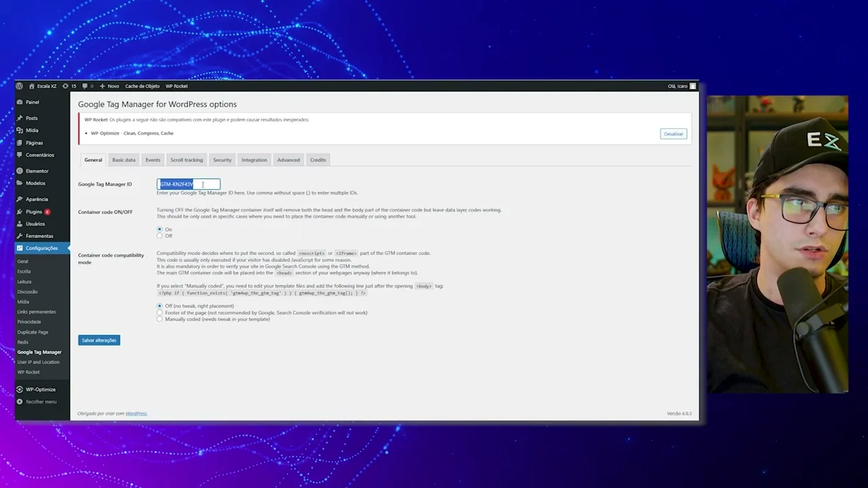Choose Off (no tweak, right placement)
The width and height of the screenshot is (868, 488).
[160, 306]
